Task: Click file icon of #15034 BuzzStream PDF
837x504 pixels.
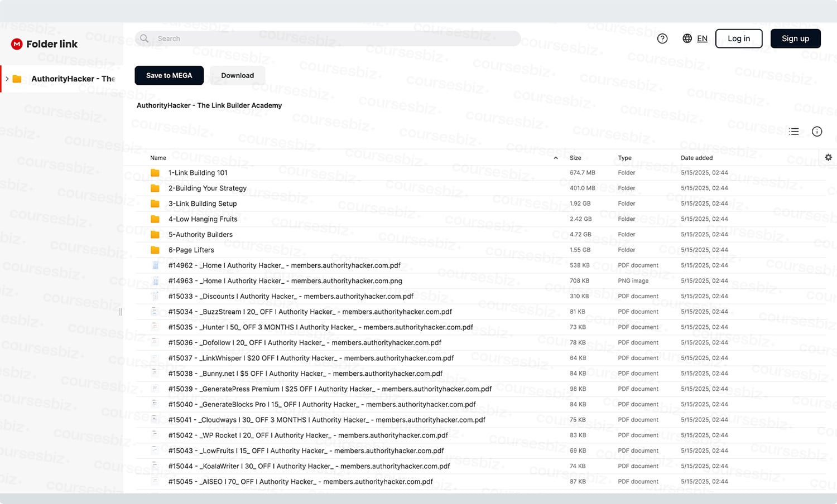Action: [155, 312]
